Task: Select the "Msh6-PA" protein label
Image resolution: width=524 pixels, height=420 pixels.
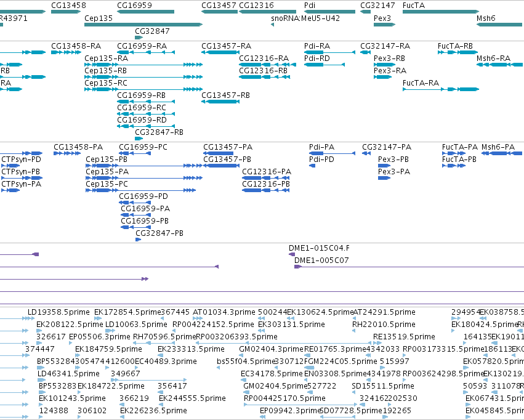Action: pos(498,147)
